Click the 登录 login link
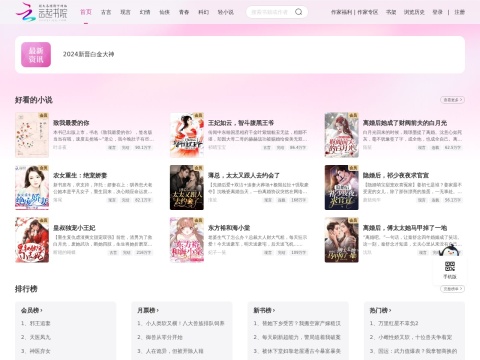The height and width of the screenshot is (360, 480). (438, 12)
